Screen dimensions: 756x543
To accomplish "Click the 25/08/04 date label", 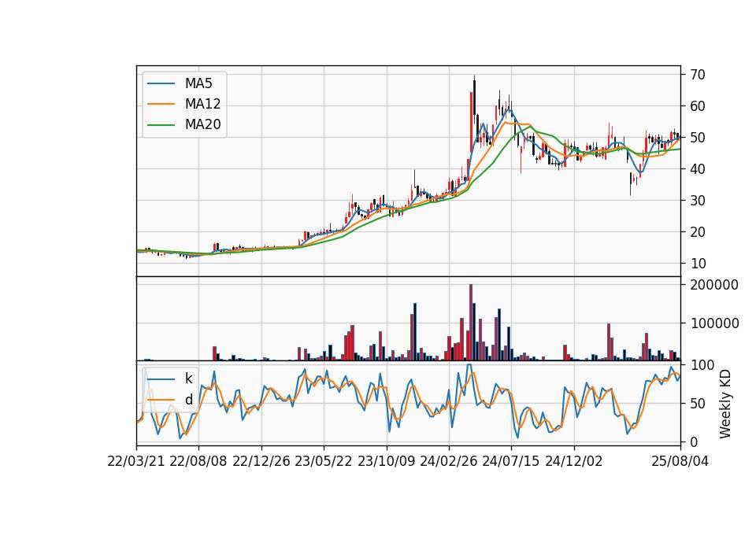I will point(680,461).
